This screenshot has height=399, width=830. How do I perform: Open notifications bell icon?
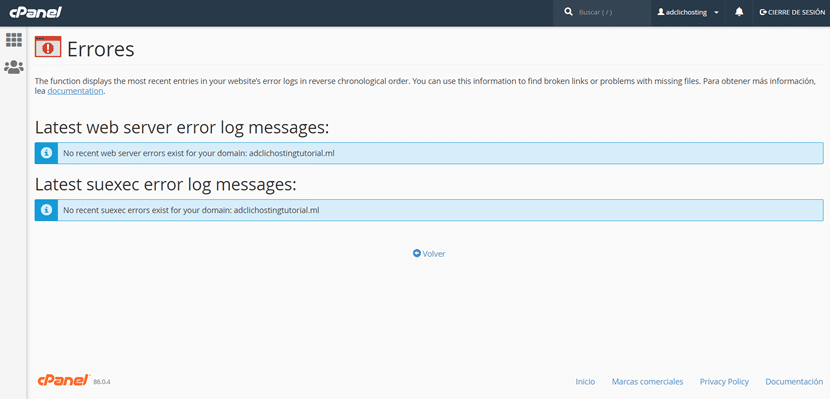tap(739, 12)
